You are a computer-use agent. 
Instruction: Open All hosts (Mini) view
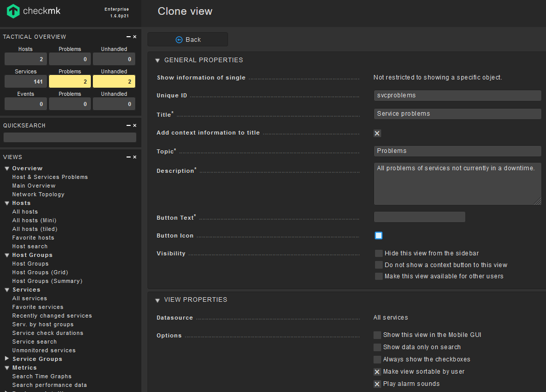coord(34,220)
